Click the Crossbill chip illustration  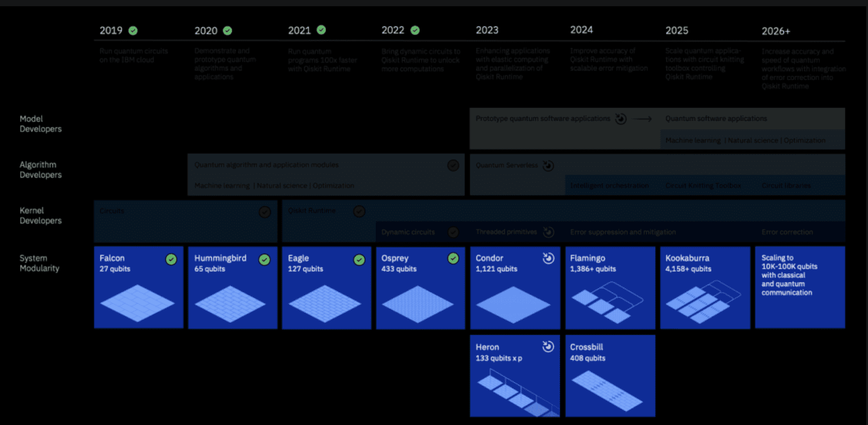[x=607, y=391]
